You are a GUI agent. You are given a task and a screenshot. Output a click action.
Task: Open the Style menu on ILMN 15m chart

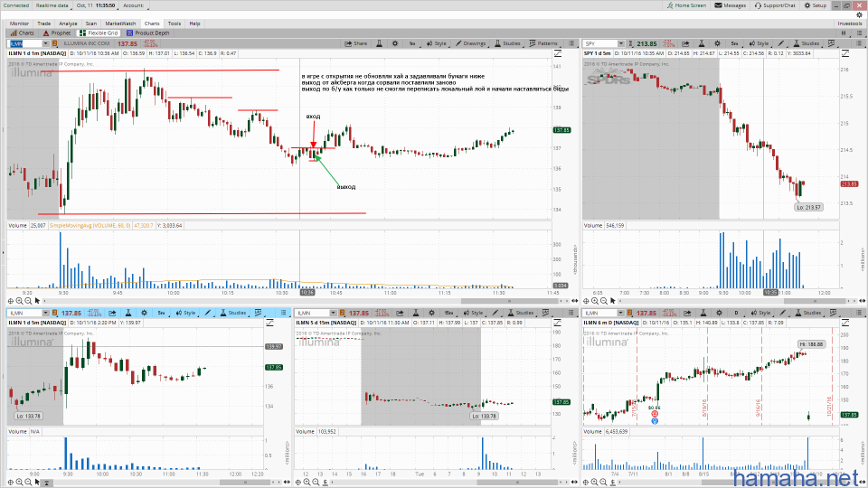(473, 313)
